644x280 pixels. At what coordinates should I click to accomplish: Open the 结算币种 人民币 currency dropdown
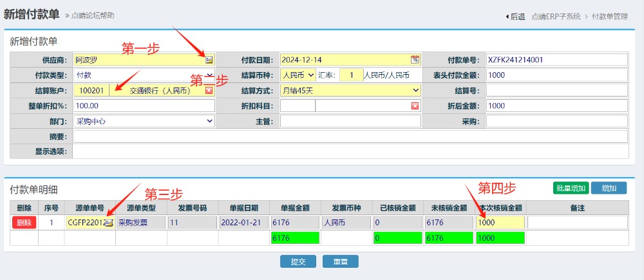(x=298, y=75)
